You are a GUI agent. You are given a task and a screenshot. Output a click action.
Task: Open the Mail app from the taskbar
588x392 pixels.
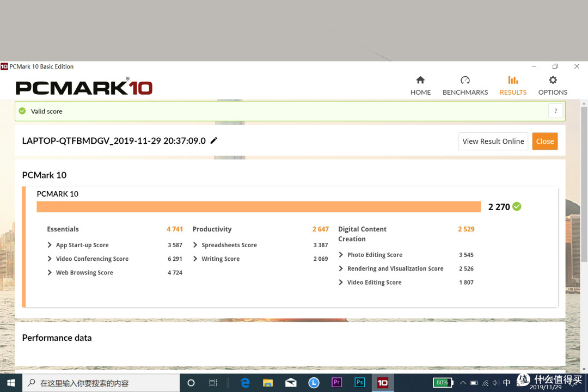pyautogui.click(x=291, y=383)
